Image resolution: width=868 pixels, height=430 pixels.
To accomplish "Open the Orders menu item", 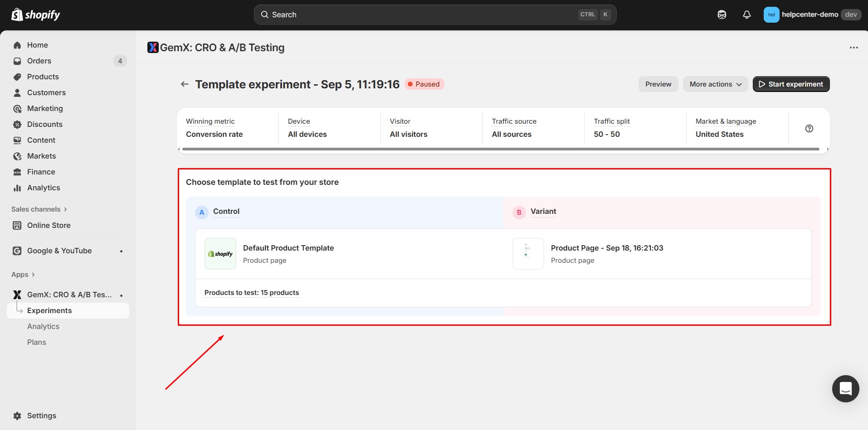I will pyautogui.click(x=39, y=61).
